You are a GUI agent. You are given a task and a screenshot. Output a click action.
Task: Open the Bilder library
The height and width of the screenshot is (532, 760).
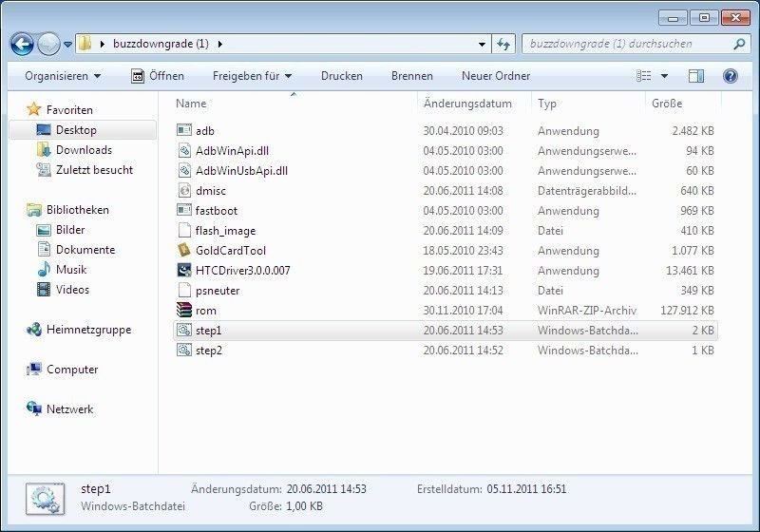[70, 230]
